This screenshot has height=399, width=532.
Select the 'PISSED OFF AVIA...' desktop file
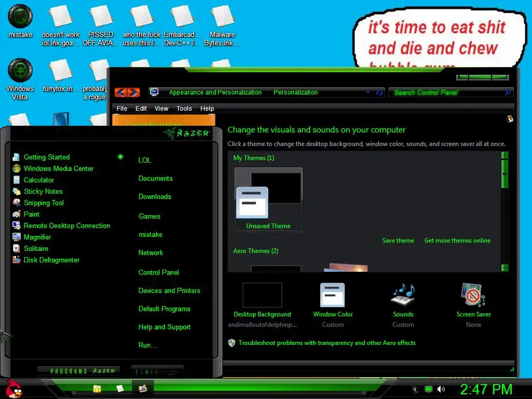point(100,26)
